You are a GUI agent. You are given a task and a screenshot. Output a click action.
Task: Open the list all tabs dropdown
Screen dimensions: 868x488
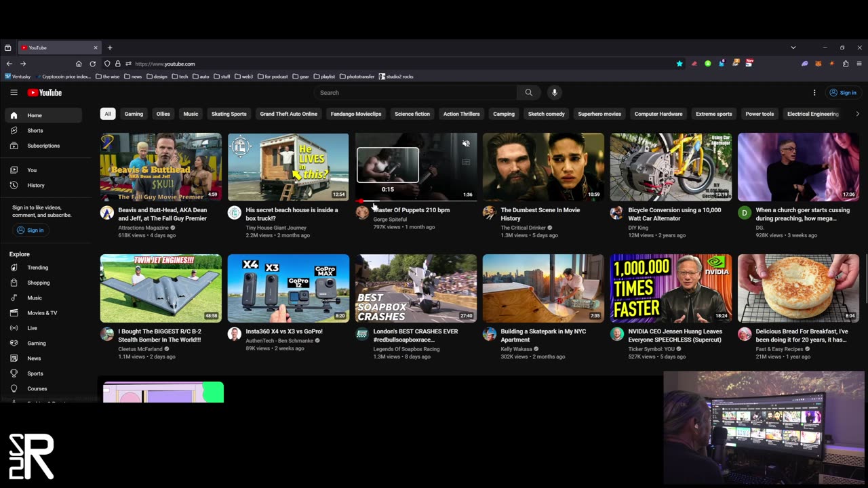click(x=793, y=48)
